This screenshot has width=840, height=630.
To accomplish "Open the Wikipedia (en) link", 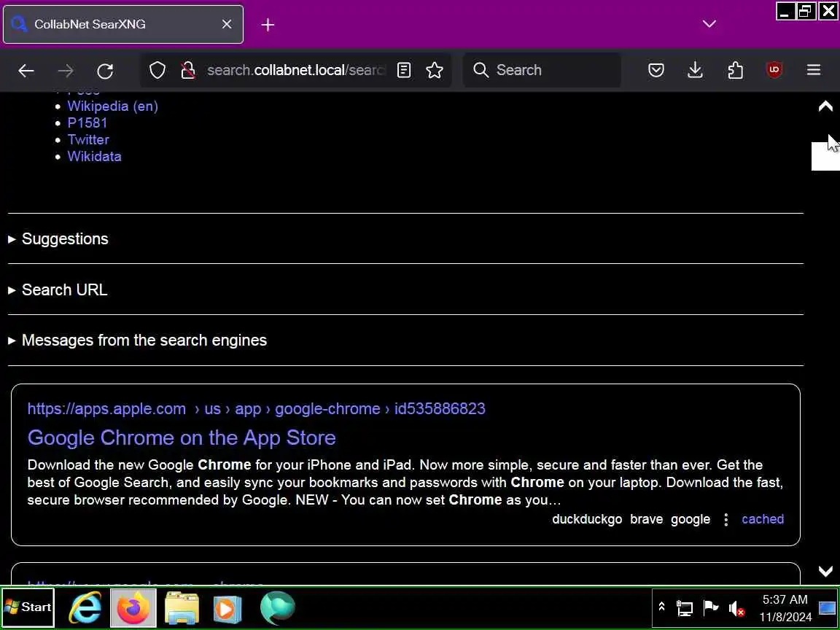I will tap(112, 106).
